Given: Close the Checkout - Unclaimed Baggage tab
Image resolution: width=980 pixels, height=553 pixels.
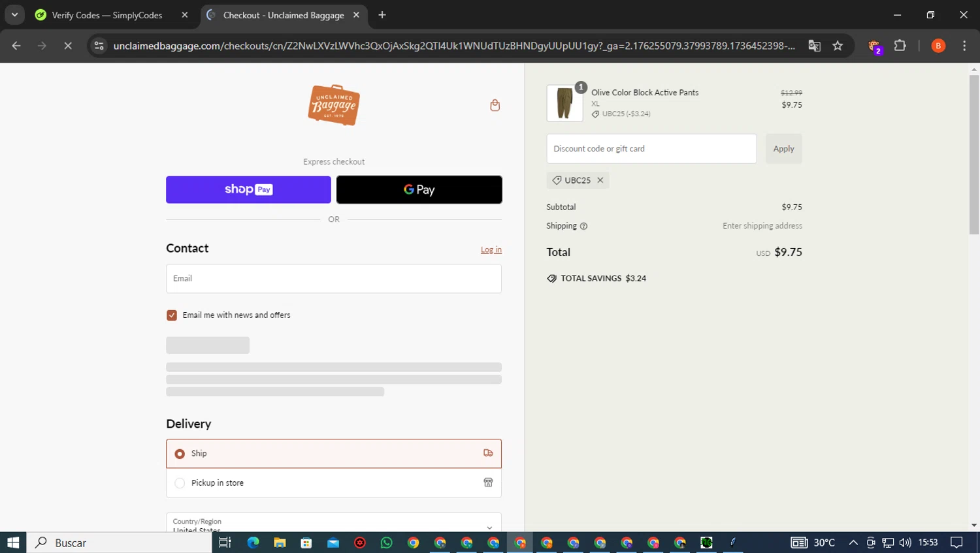Looking at the screenshot, I should pyautogui.click(x=356, y=15).
